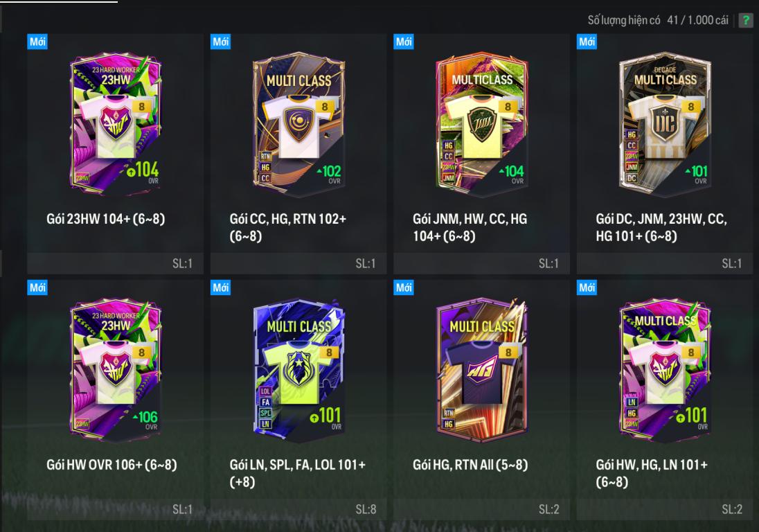Image resolution: width=759 pixels, height=532 pixels.
Task: Select the Gói HW, HG, LN 101+ pack card
Action: (665, 400)
